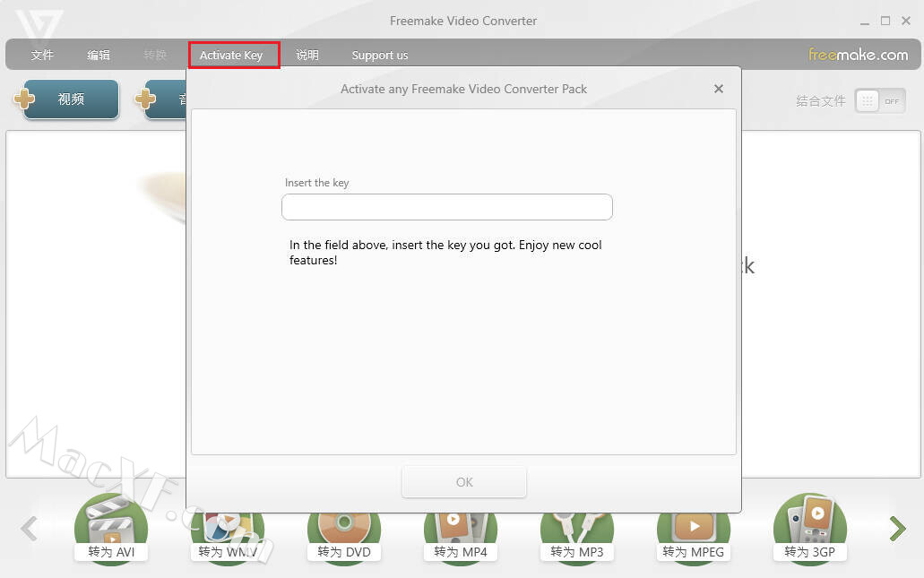This screenshot has width=924, height=578.
Task: Show more formats with right arrow
Action: (897, 529)
